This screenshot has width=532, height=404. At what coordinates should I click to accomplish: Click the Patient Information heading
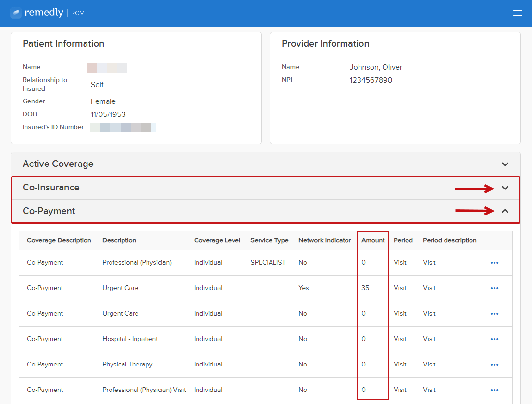(x=63, y=43)
